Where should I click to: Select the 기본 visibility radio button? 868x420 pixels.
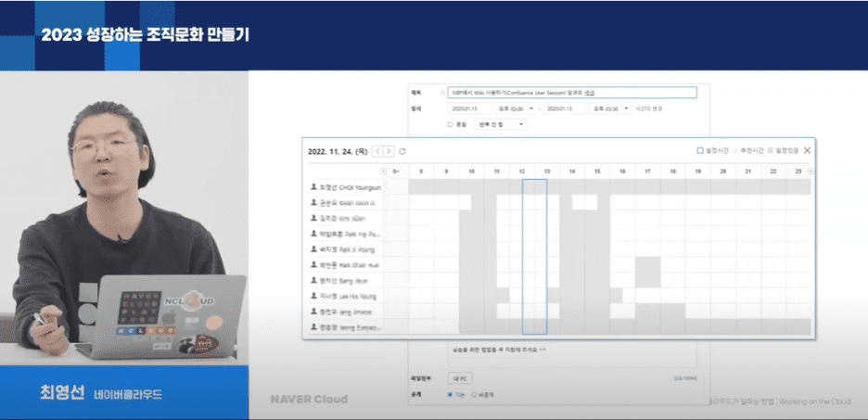coord(451,394)
